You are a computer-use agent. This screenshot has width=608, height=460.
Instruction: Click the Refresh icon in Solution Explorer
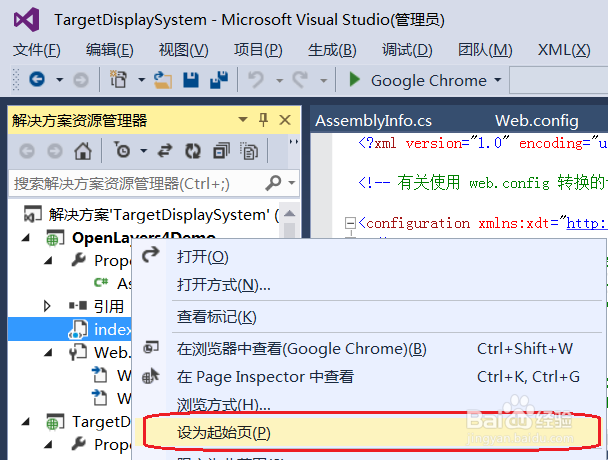(193, 151)
